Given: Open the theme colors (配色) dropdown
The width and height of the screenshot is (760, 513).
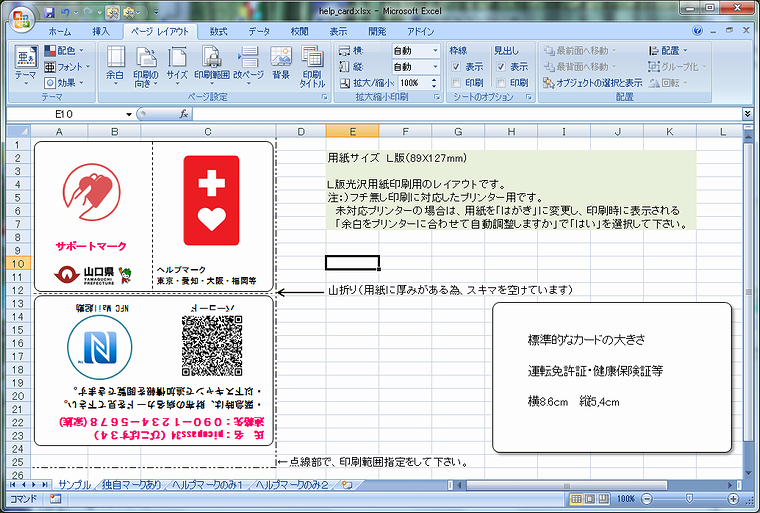Looking at the screenshot, I should click(68, 50).
